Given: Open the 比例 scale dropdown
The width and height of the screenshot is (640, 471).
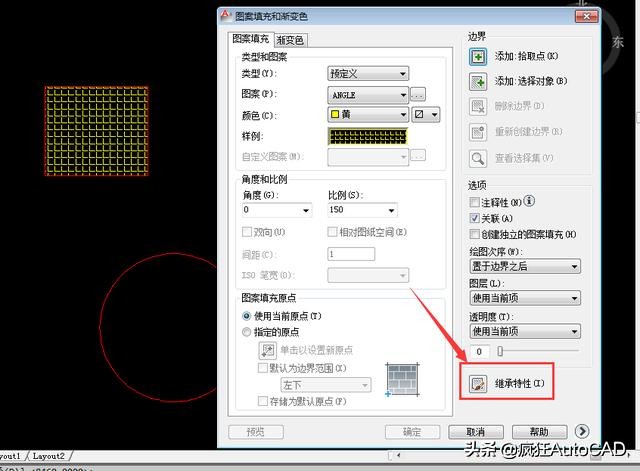Looking at the screenshot, I should coord(362,210).
